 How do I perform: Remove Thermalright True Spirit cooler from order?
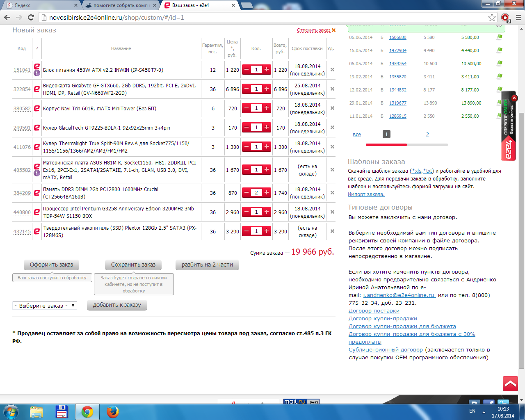[x=332, y=147]
